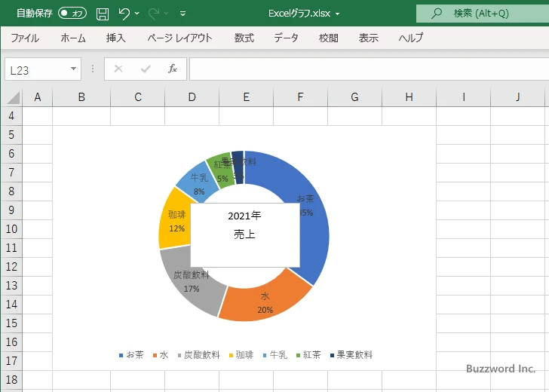549x392 pixels.
Task: Click the 水 legend color marker
Action: tap(155, 356)
